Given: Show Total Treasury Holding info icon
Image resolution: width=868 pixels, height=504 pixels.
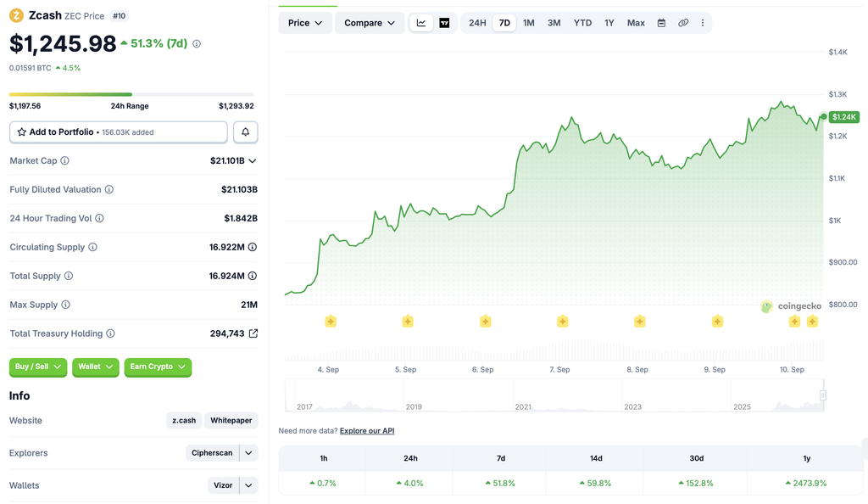Looking at the screenshot, I should 111,333.
